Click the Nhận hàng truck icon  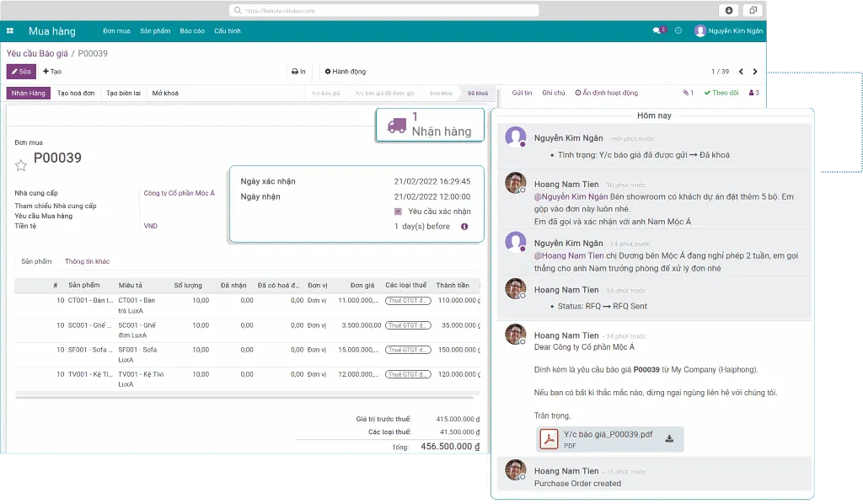point(396,125)
